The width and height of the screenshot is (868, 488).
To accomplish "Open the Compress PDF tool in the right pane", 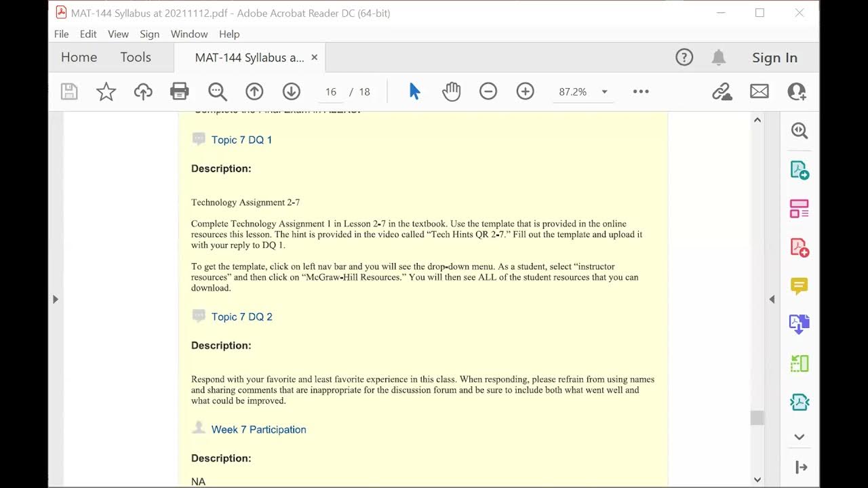I will click(800, 402).
